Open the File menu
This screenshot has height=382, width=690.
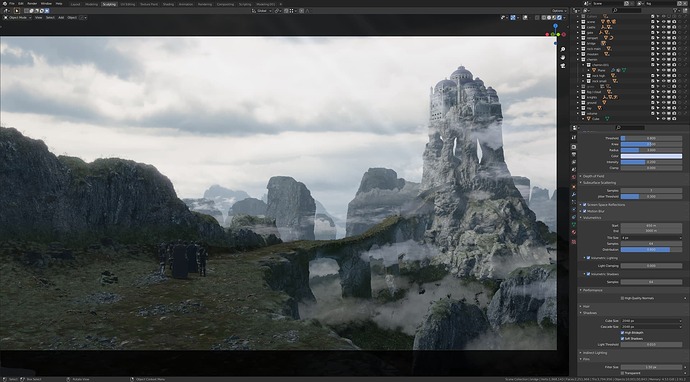tap(12, 4)
